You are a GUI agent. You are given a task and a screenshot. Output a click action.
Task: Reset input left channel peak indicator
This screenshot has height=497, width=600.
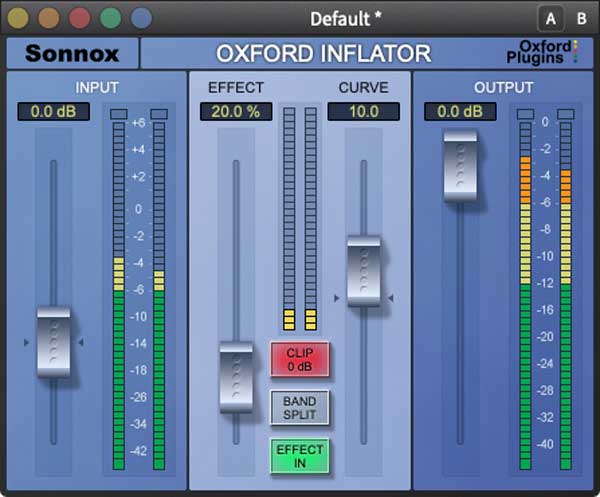pos(119,114)
